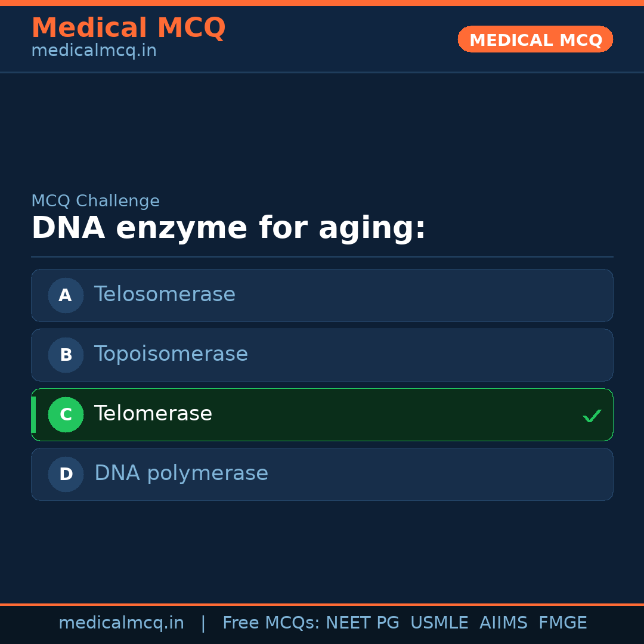644x644 pixels.
Task: Click the green C circle badge
Action: coord(66,414)
